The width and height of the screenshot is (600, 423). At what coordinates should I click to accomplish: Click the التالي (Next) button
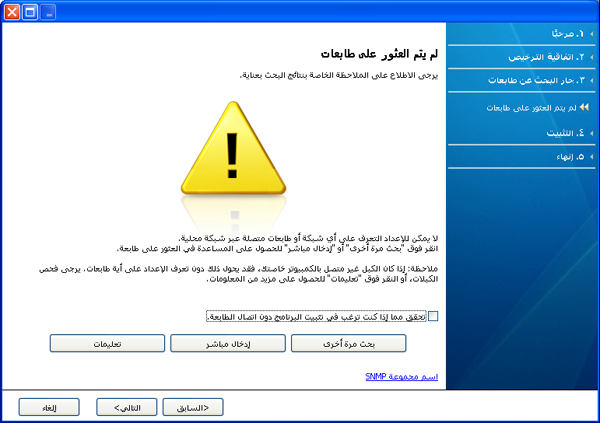pos(127,407)
